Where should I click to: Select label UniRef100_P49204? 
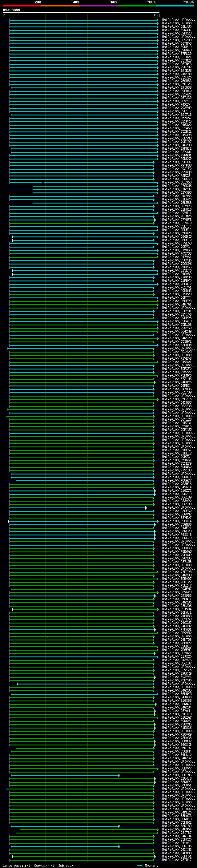click(177, 104)
